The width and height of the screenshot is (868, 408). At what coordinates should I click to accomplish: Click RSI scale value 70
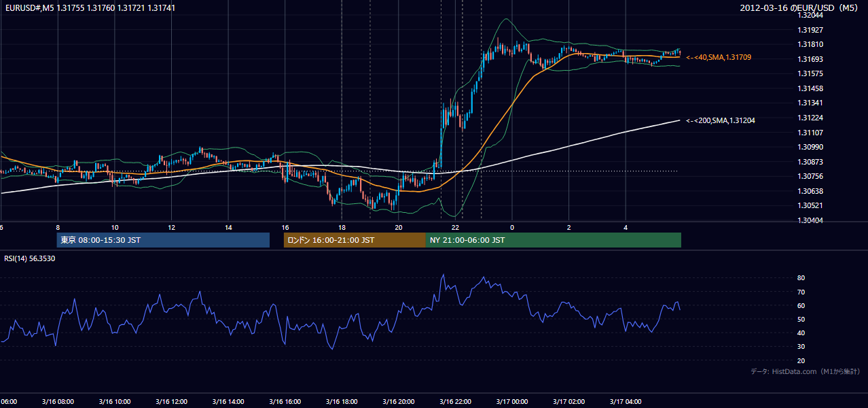point(801,292)
